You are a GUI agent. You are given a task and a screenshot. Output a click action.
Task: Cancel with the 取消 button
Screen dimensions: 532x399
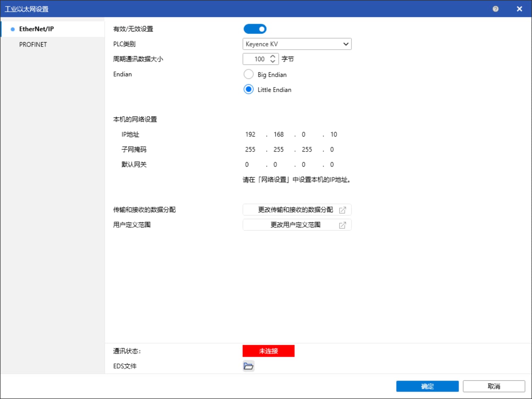494,386
